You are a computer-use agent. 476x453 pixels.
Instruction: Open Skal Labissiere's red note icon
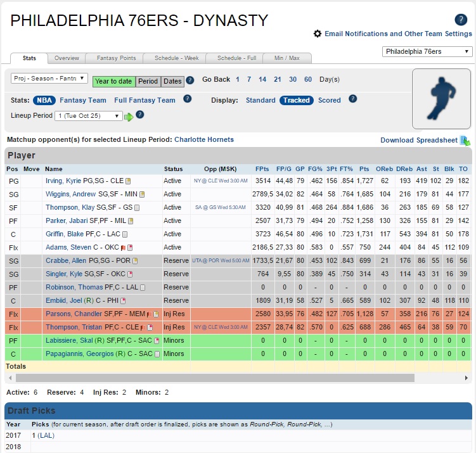click(x=157, y=341)
